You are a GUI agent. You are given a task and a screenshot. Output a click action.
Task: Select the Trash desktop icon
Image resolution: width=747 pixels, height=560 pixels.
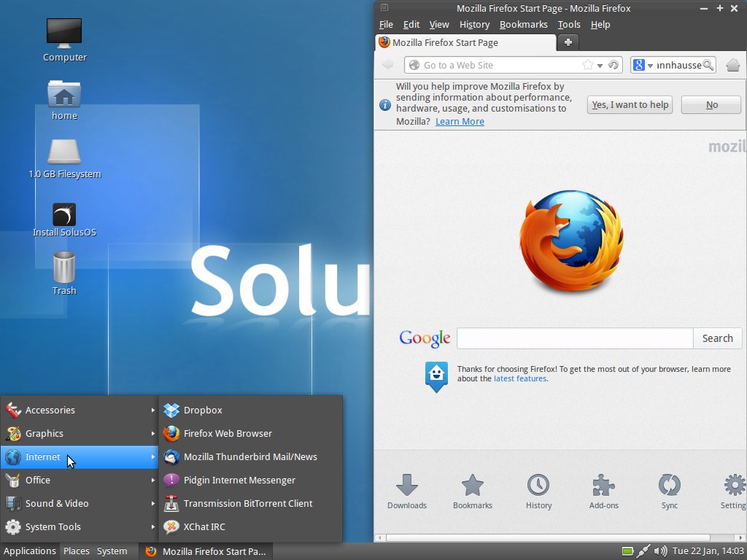point(64,274)
